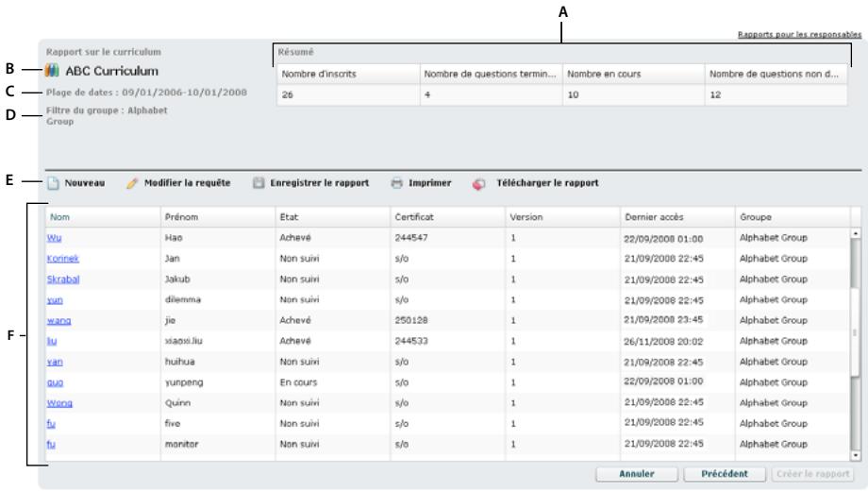
Task: Select first name Quinn
Action: (x=177, y=403)
